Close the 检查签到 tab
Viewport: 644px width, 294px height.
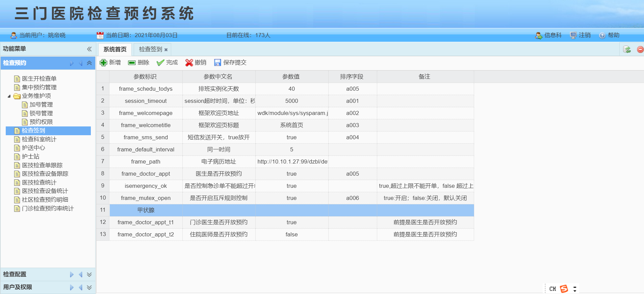coord(166,50)
